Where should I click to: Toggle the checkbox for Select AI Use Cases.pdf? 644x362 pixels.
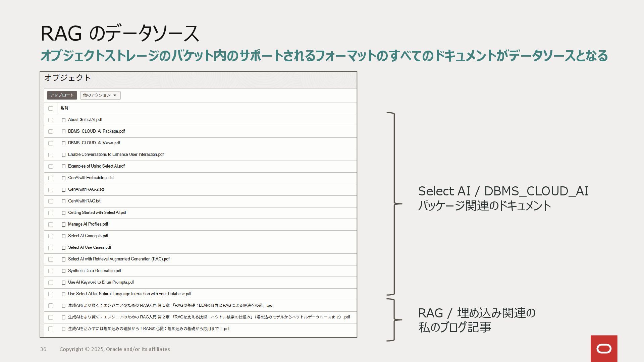(51, 248)
